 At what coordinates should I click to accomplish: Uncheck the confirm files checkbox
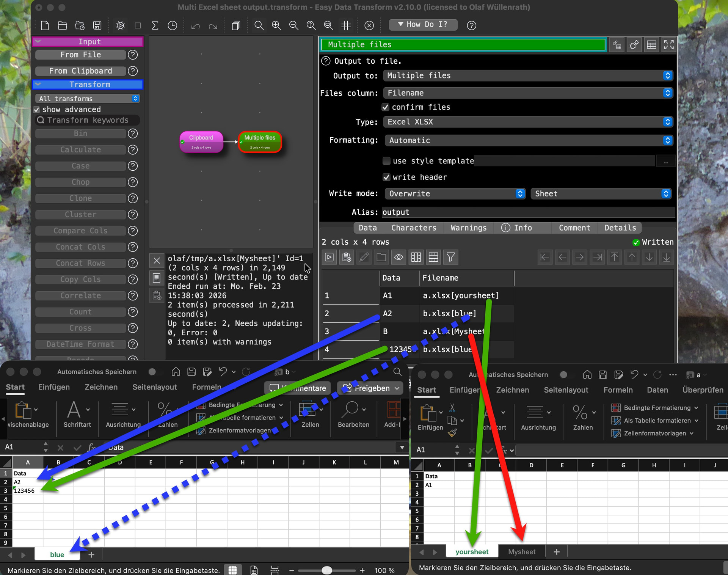[x=386, y=107]
